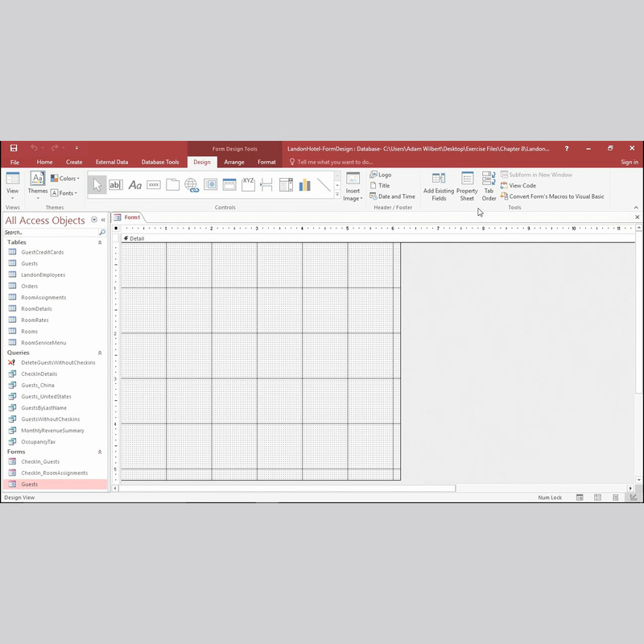The width and height of the screenshot is (644, 644).
Task: Open the Property Sheet
Action: click(467, 187)
